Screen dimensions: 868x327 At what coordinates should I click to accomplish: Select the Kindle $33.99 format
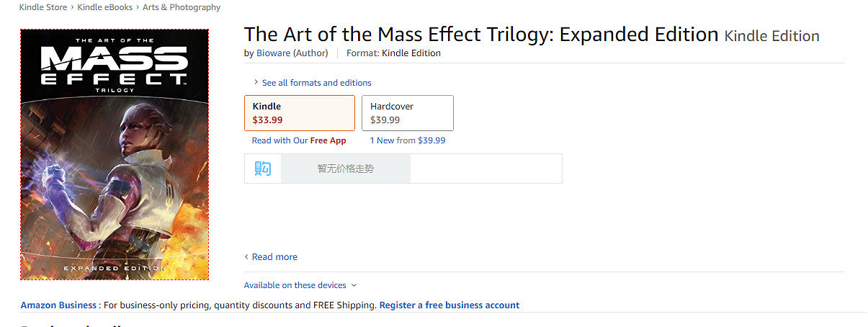click(299, 113)
